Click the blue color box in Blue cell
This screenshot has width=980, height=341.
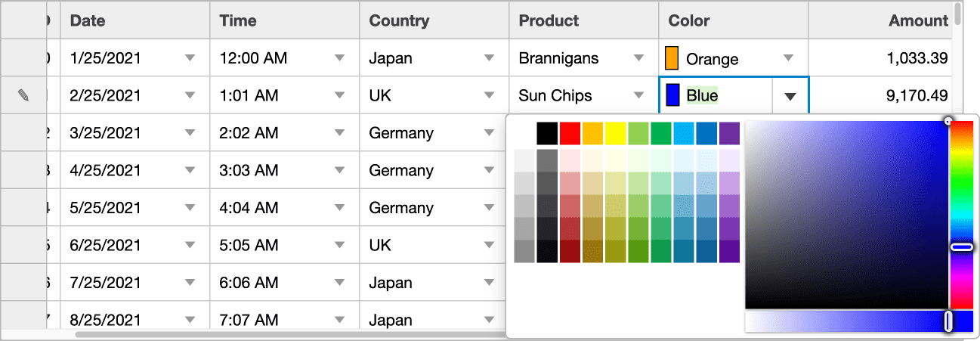672,95
